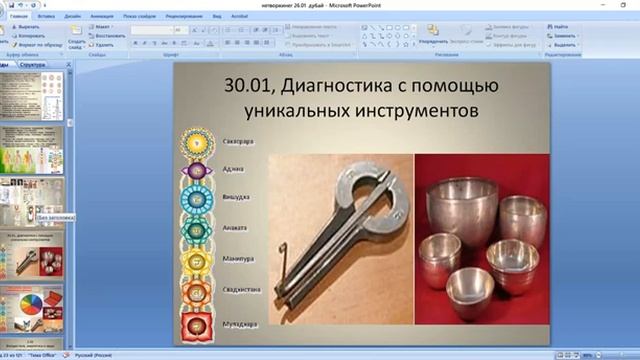Screen dimensions: 640x360
Task: Switch to the Вставка ribbon tab
Action: tap(46, 16)
